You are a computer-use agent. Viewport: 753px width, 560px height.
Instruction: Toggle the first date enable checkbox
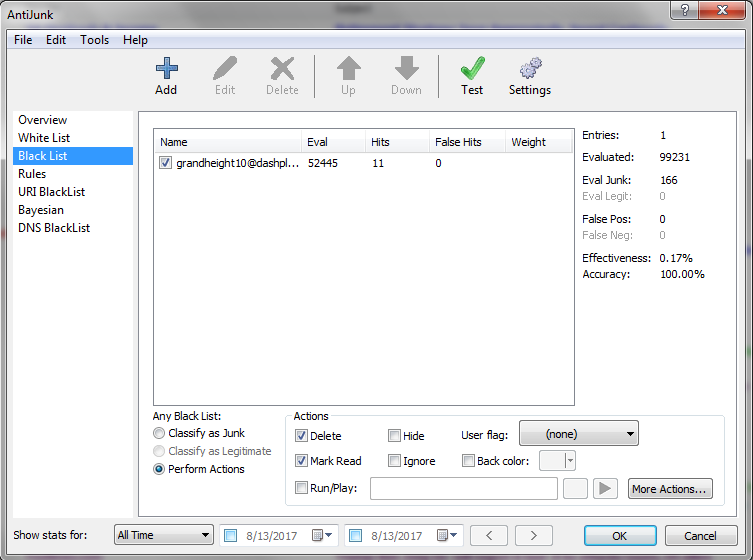[x=231, y=535]
